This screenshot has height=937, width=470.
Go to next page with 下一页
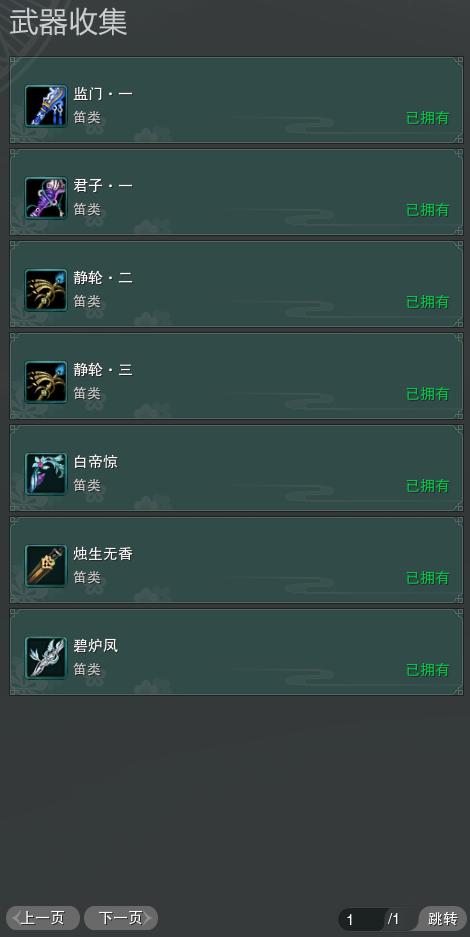pyautogui.click(x=121, y=918)
